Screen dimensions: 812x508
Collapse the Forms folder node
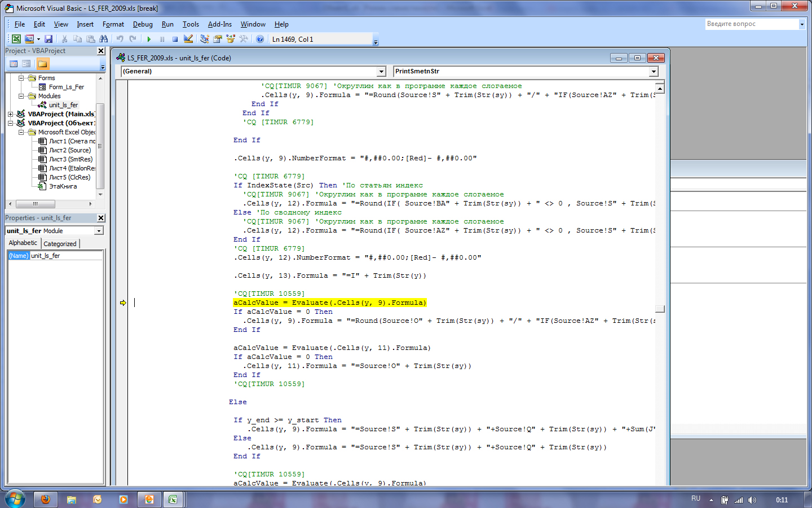pyautogui.click(x=21, y=78)
